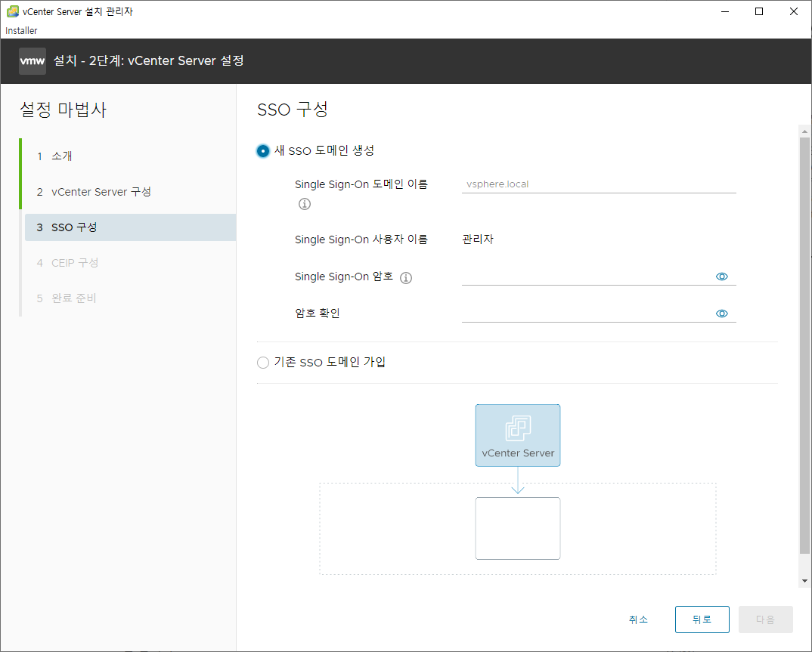Click the 뒤로 back button

pyautogui.click(x=702, y=620)
